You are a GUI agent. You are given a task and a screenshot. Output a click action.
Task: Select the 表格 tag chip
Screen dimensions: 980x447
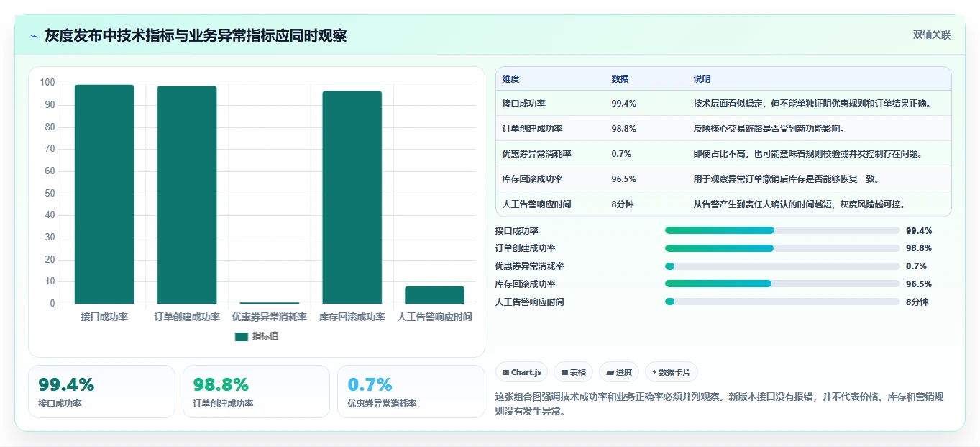point(574,372)
